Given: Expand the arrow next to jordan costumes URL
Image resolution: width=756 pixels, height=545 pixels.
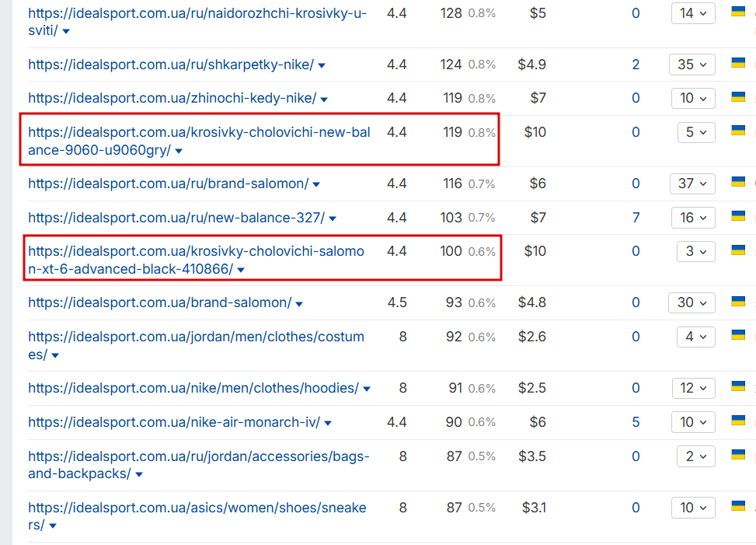Looking at the screenshot, I should tap(55, 355).
